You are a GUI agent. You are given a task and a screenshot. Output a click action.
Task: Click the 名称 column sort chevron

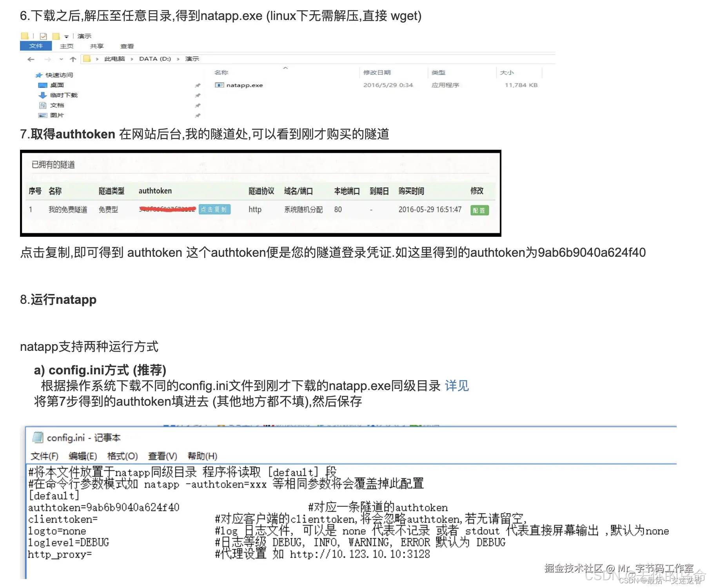286,68
